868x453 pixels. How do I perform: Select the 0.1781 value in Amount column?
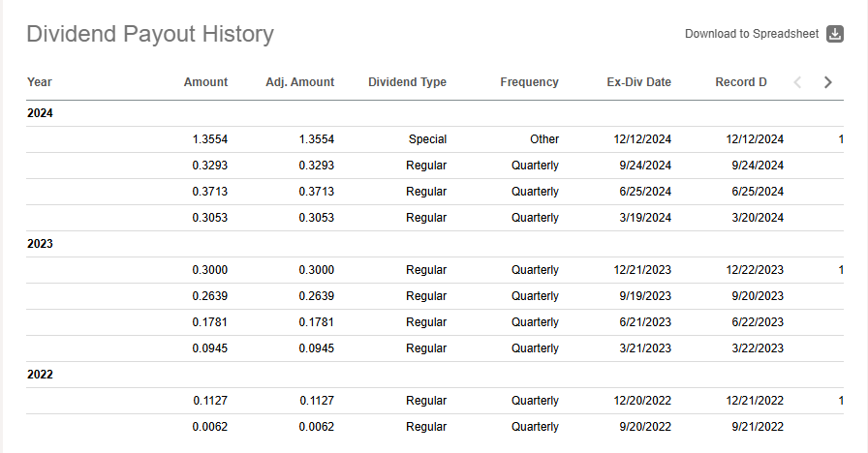(x=210, y=322)
